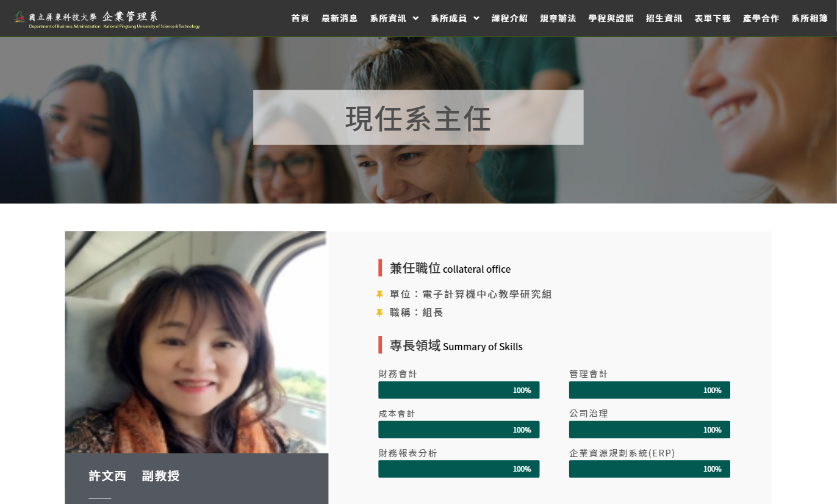Click the pin icon beside 單位
The width and height of the screenshot is (837, 504).
coord(379,295)
